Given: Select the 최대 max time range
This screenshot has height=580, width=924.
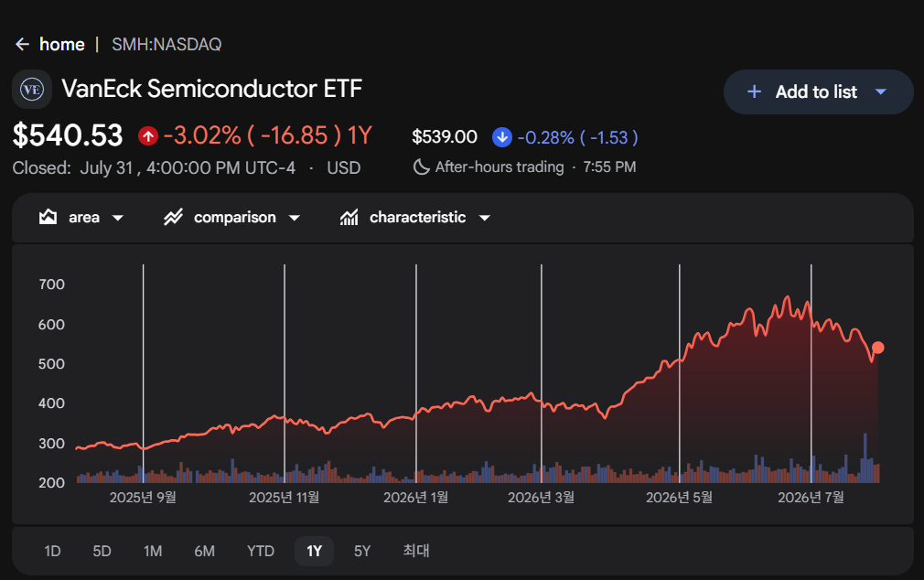Looking at the screenshot, I should click(416, 551).
